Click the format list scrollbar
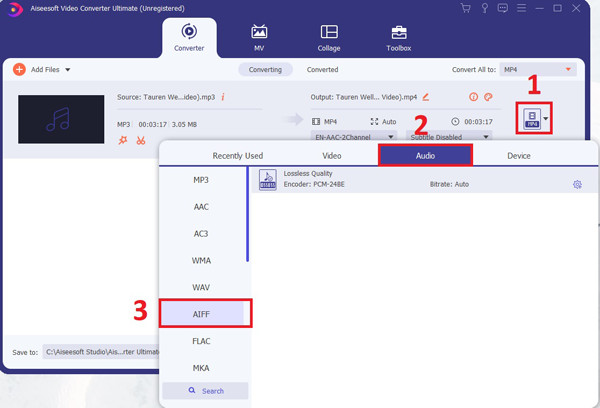 (x=248, y=214)
